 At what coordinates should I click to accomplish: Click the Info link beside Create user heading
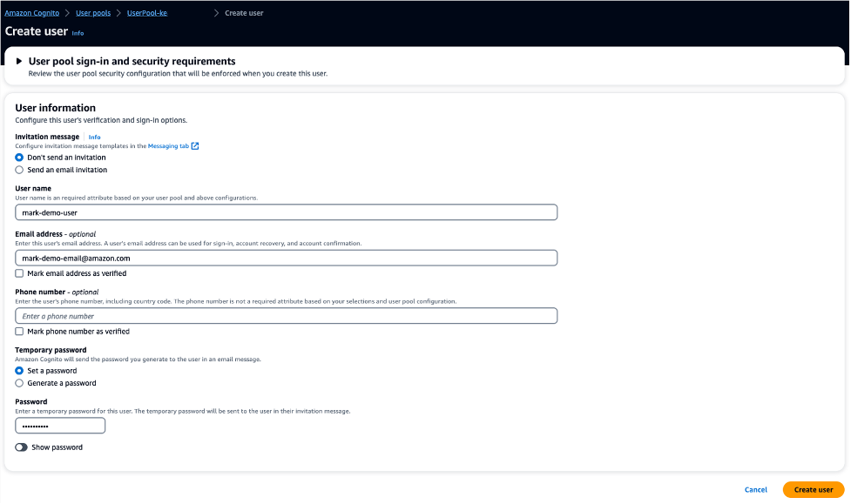coord(78,33)
